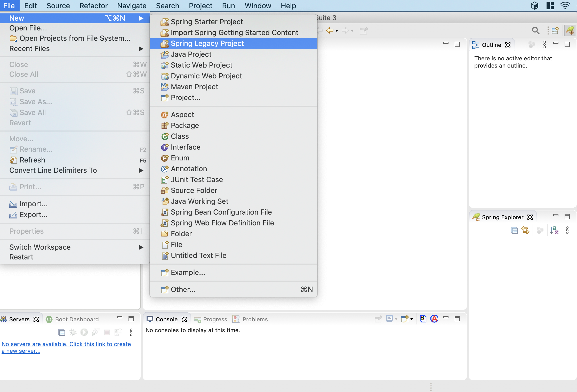Image resolution: width=577 pixels, height=392 pixels.
Task: Choose Maven Project from New submenu
Action: 194,87
